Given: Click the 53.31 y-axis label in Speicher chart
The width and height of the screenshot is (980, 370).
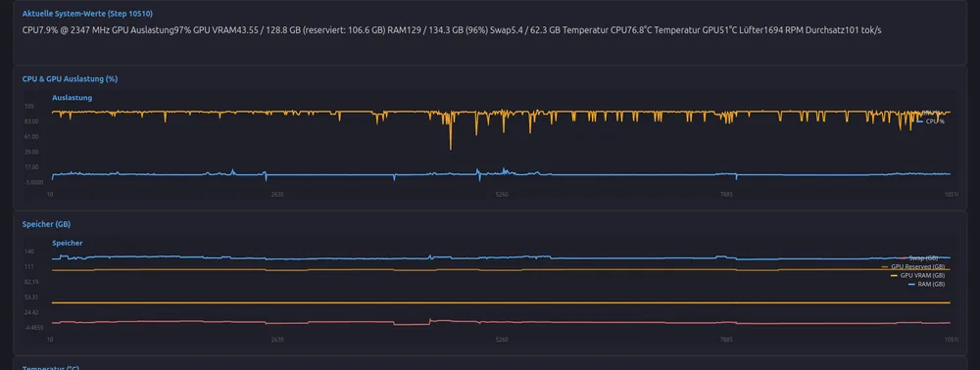Looking at the screenshot, I should coord(32,297).
